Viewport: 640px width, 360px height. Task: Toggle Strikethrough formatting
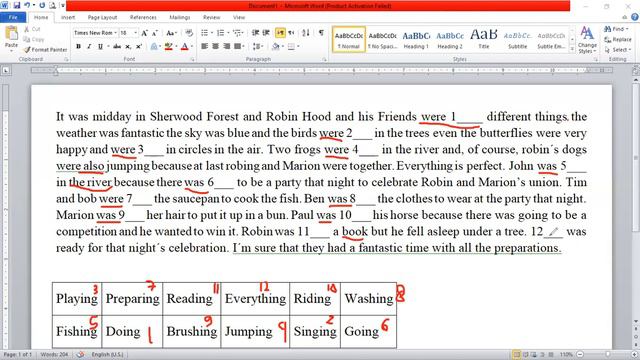117,47
